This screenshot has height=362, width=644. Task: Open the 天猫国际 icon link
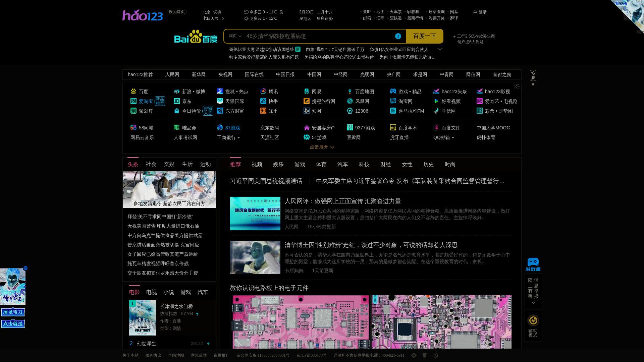[220, 101]
